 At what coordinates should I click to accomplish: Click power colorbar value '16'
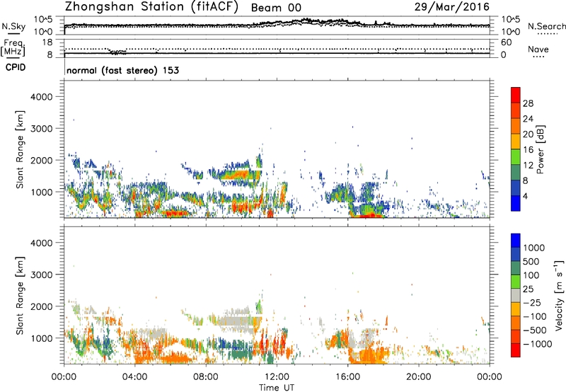point(528,150)
